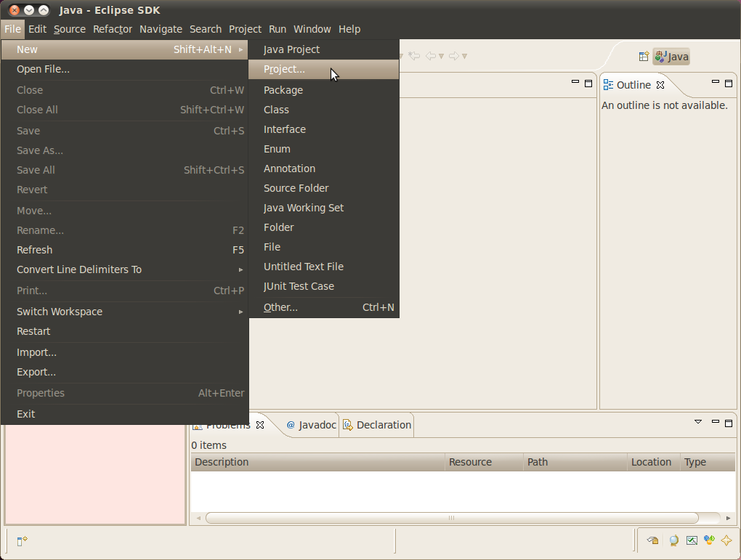Open Import... from File menu
741x560 pixels.
click(x=125, y=352)
